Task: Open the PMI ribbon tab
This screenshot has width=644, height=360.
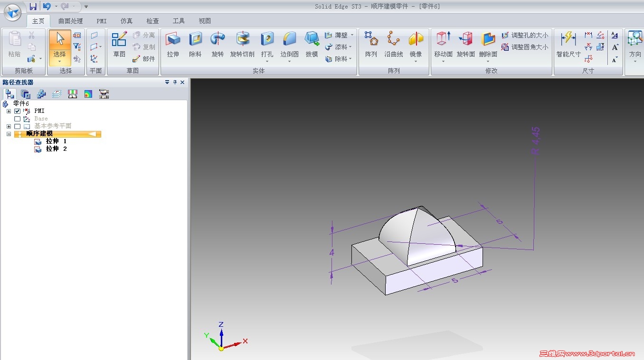Action: tap(102, 21)
